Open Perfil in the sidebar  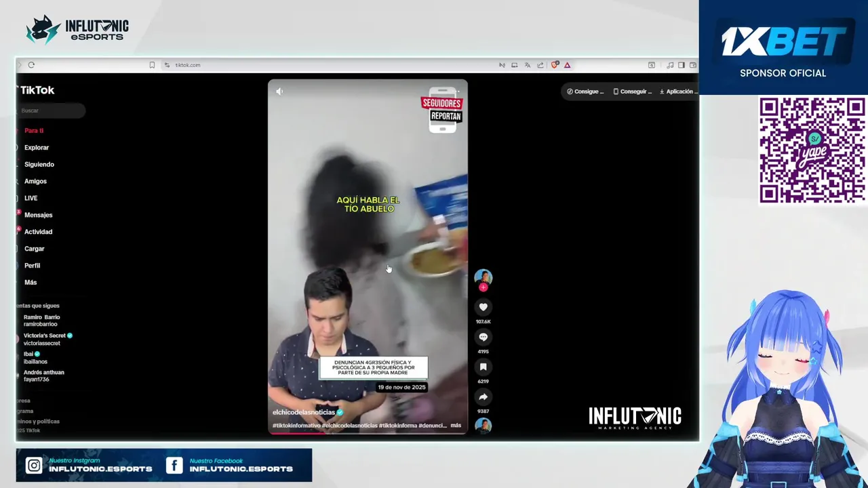click(32, 266)
